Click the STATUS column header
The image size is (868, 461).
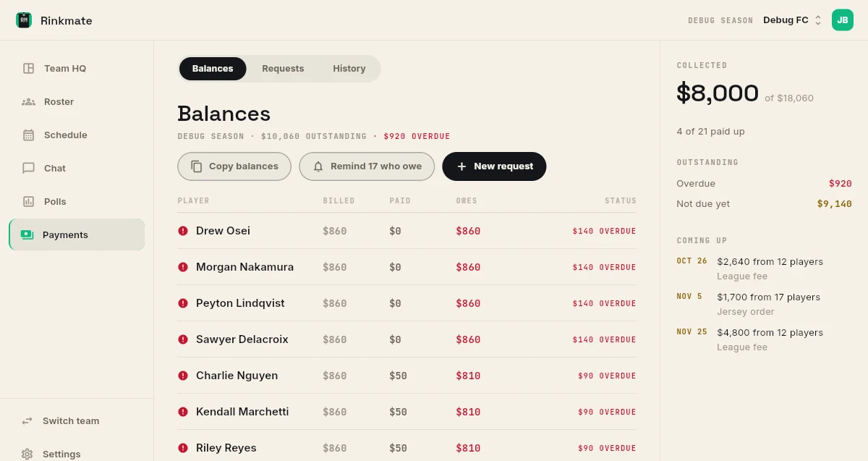click(x=621, y=200)
